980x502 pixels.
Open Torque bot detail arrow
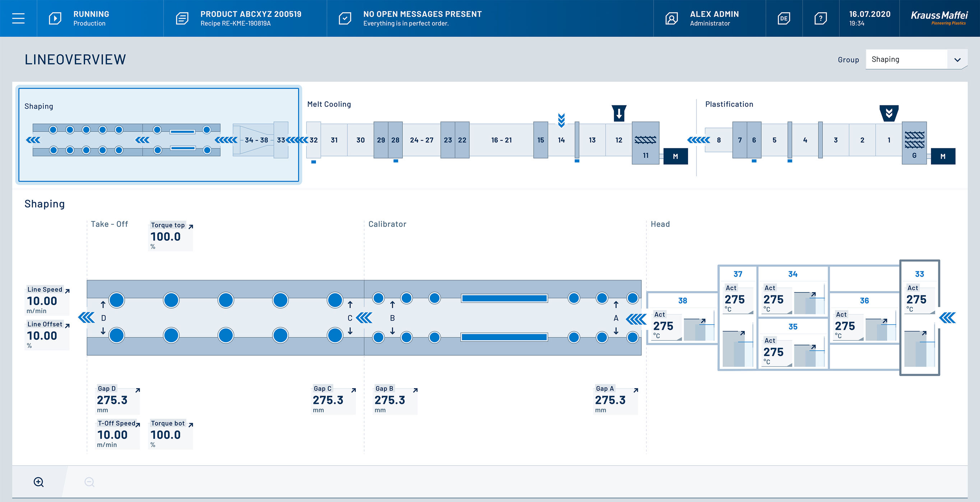coord(191,425)
